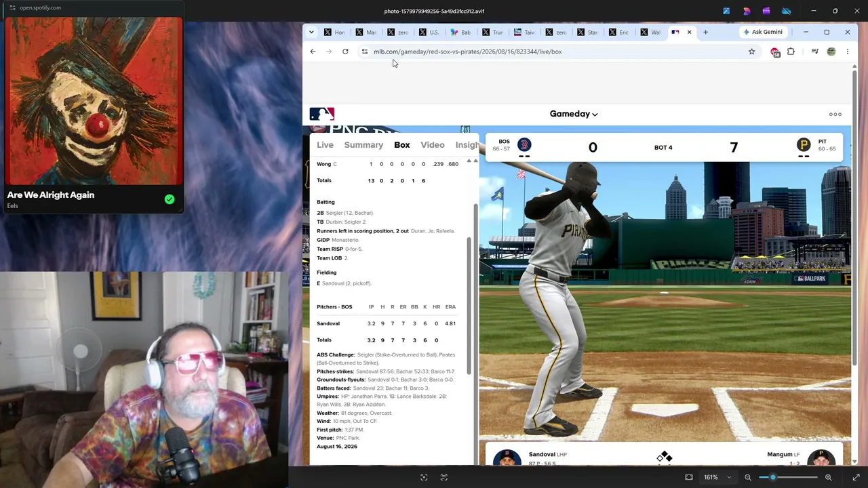Screen dimensions: 868x488
Task: Click the 'ABS Challenge' note
Action: pos(386,359)
